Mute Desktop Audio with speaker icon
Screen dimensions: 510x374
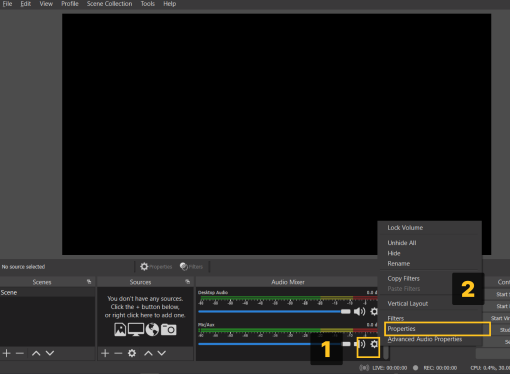[x=359, y=311]
